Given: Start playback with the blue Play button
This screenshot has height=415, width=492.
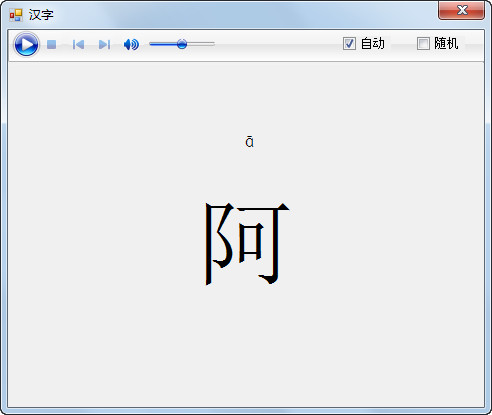Looking at the screenshot, I should pyautogui.click(x=26, y=44).
